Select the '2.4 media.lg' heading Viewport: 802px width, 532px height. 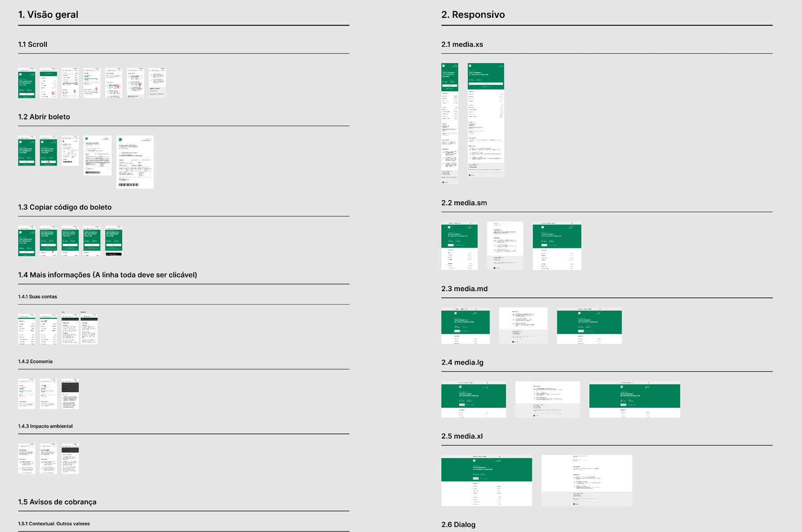pos(462,362)
